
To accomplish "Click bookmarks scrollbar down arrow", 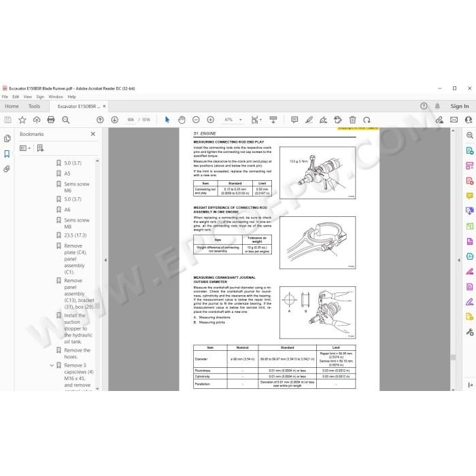I will point(97,388).
